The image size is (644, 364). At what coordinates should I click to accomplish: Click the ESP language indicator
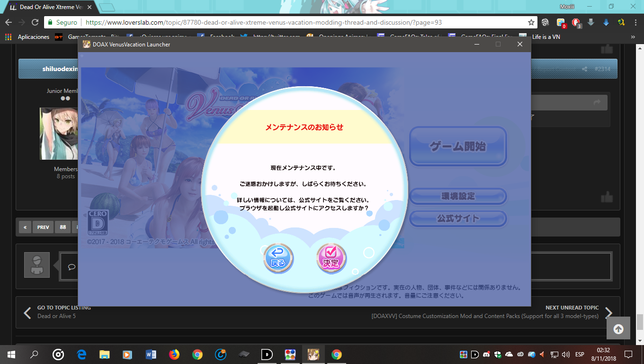(x=580, y=355)
